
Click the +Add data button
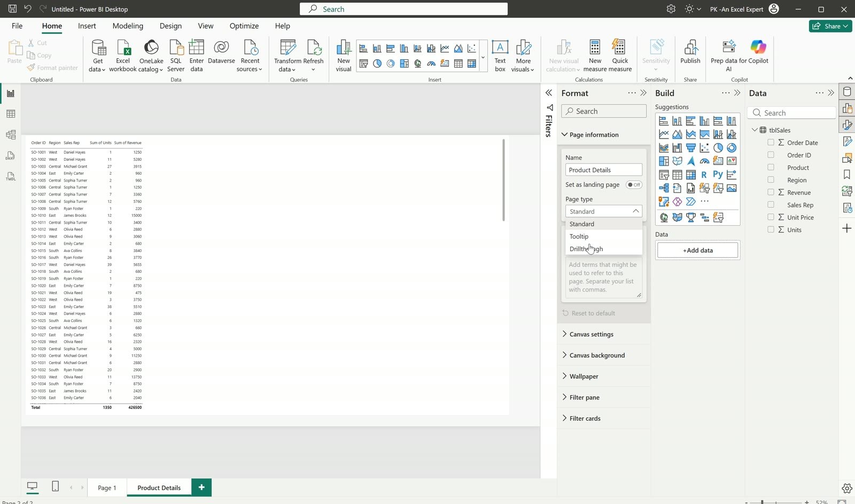[x=697, y=250]
